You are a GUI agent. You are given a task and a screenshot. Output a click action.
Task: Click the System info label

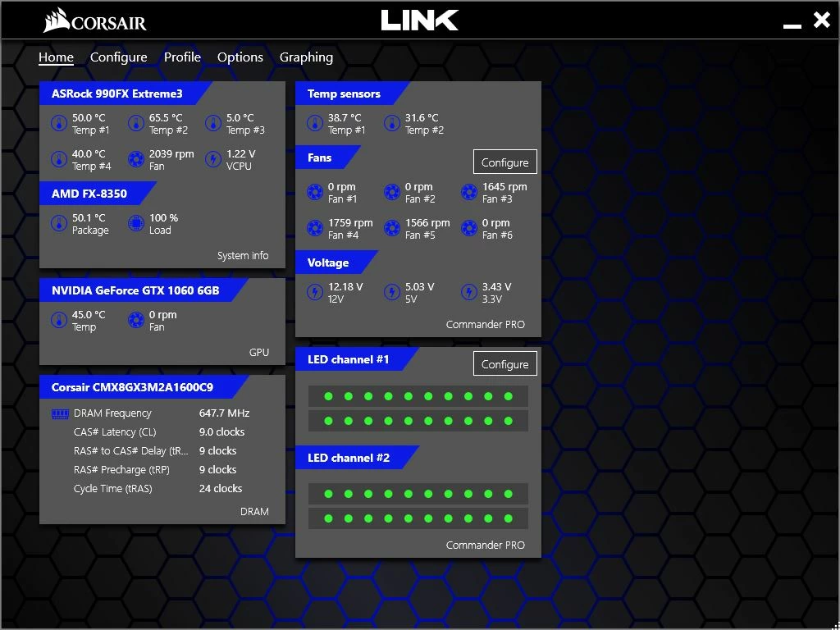pyautogui.click(x=243, y=256)
